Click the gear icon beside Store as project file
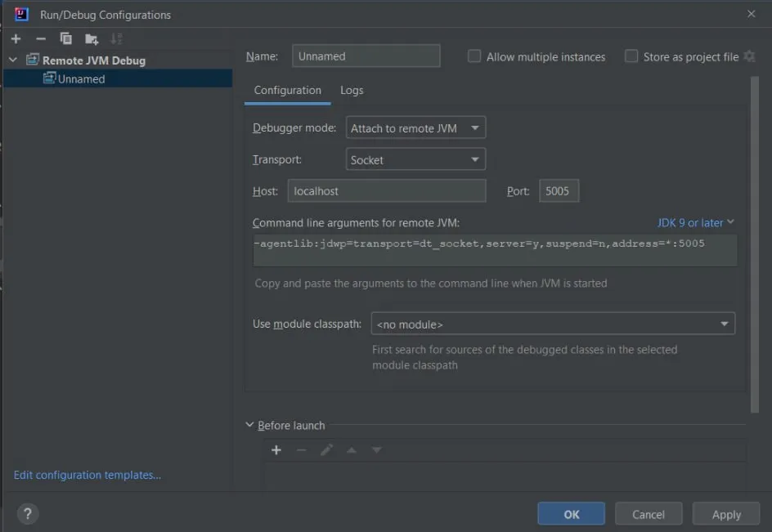The image size is (772, 532). pyautogui.click(x=749, y=56)
